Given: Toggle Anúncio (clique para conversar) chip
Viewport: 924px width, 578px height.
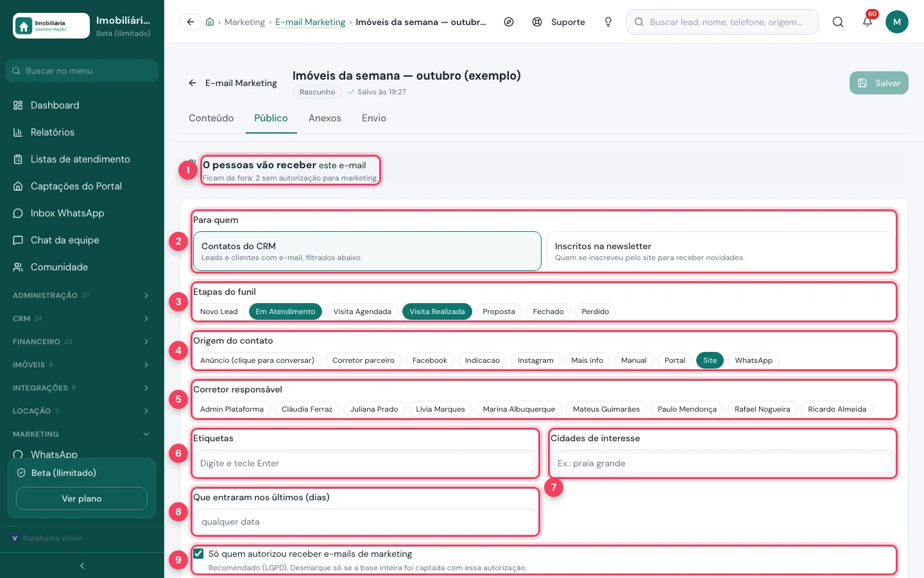Looking at the screenshot, I should [257, 360].
